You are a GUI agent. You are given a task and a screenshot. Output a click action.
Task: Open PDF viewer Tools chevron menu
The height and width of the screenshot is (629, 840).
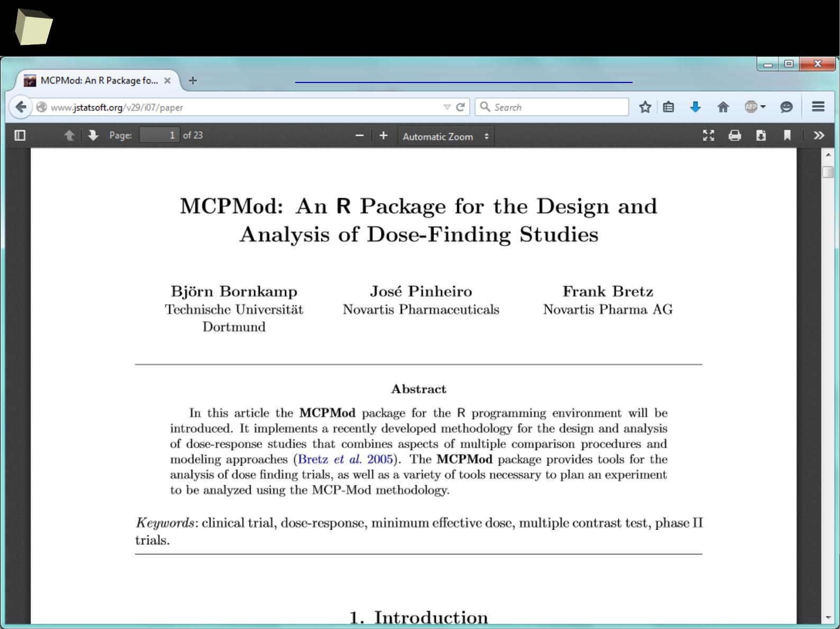pyautogui.click(x=819, y=136)
